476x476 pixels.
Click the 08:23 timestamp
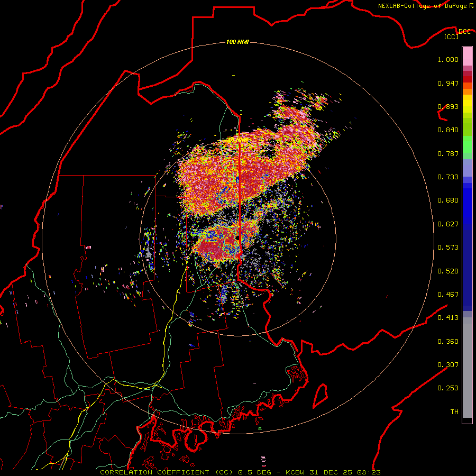pyautogui.click(x=369, y=472)
